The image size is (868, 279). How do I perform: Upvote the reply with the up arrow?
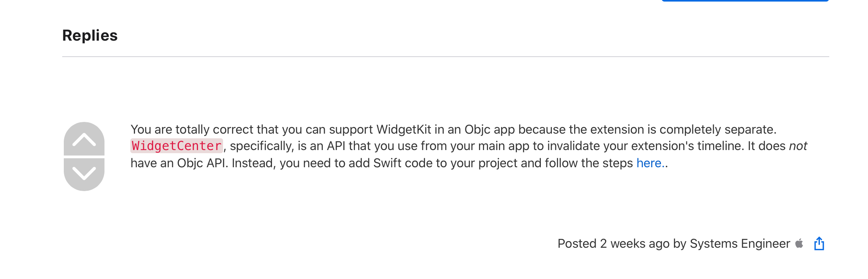point(84,139)
